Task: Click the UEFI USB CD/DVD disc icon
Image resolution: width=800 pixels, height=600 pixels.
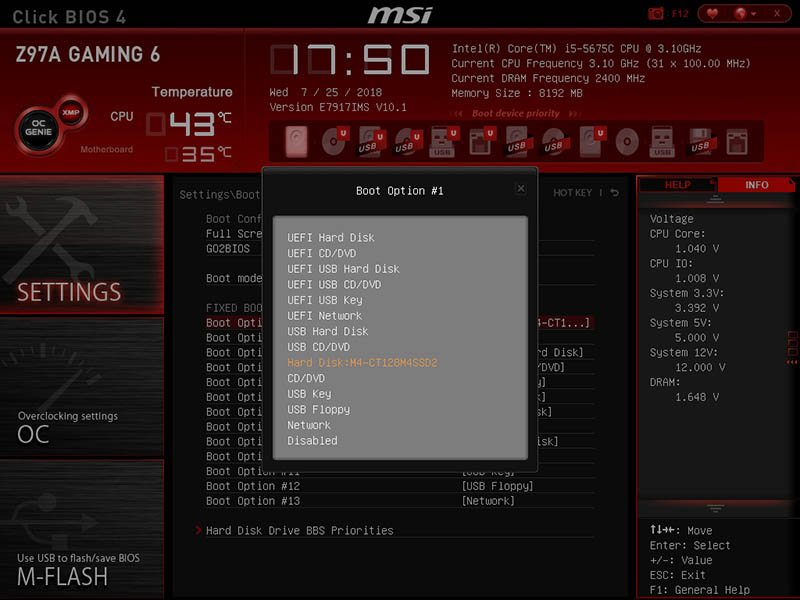Action: click(x=407, y=141)
